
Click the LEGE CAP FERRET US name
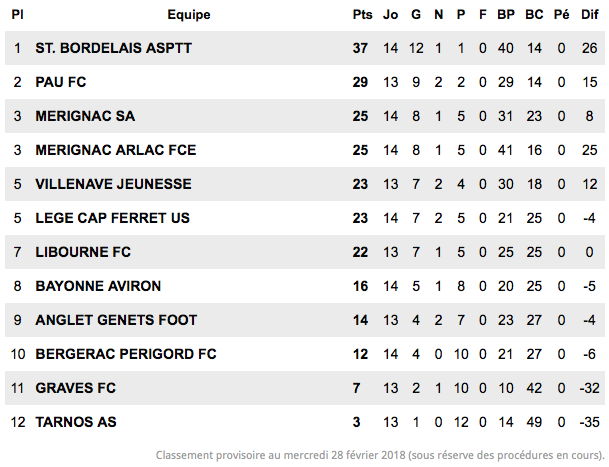113,218
